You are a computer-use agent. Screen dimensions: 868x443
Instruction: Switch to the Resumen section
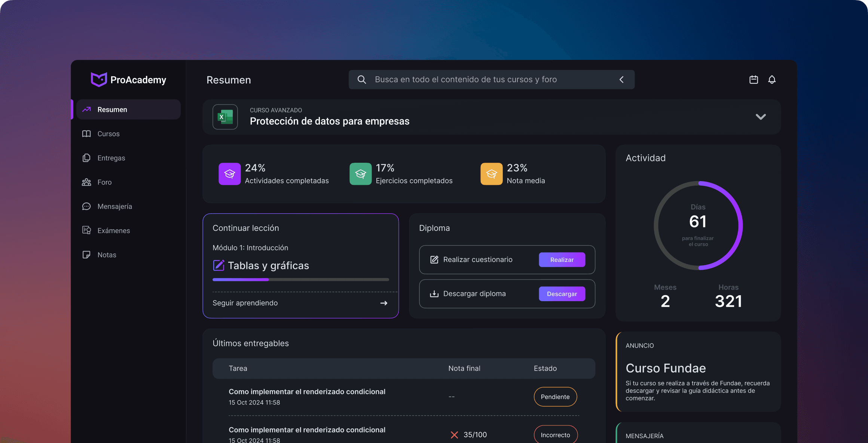coord(112,109)
